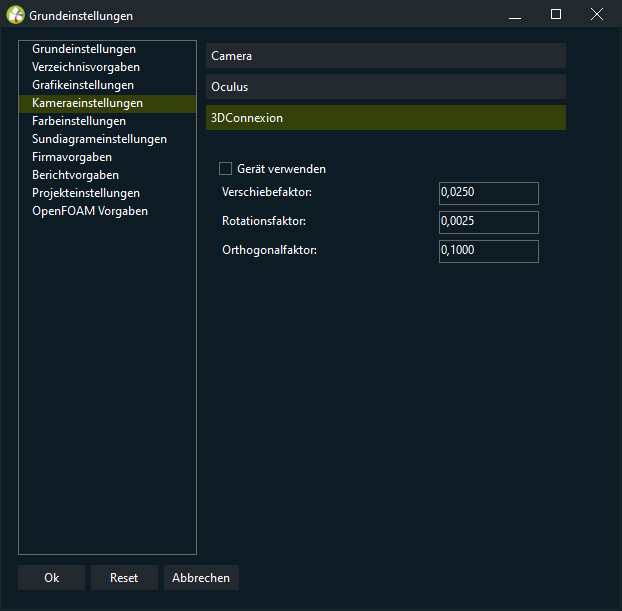Select Grundeinstellungen in the settings list
Image resolution: width=622 pixels, height=611 pixels.
click(107, 49)
